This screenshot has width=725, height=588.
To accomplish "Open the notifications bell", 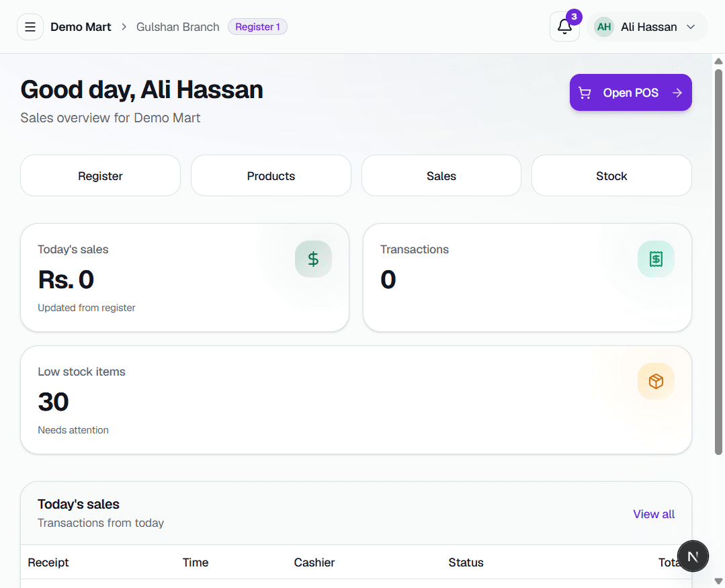I will point(564,27).
